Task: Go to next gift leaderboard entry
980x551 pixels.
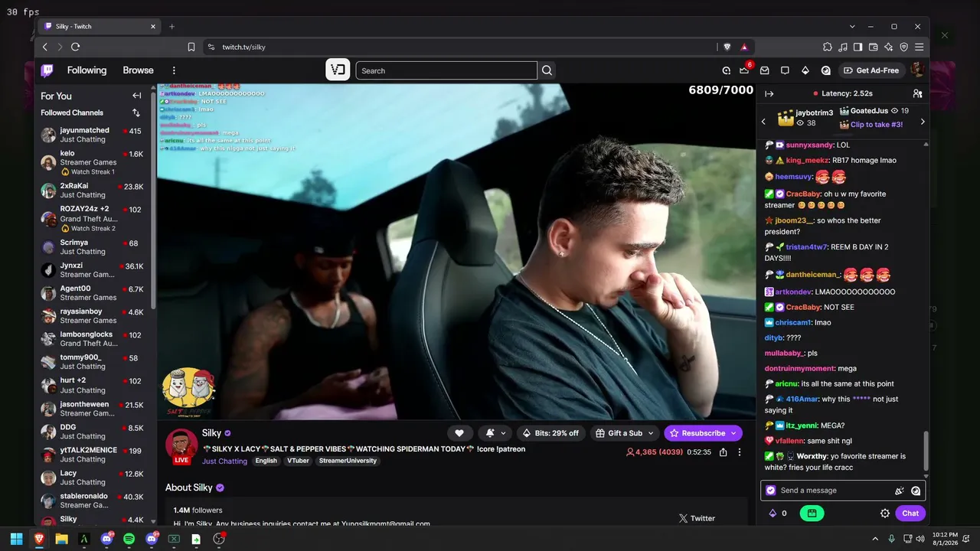Action: (x=923, y=122)
